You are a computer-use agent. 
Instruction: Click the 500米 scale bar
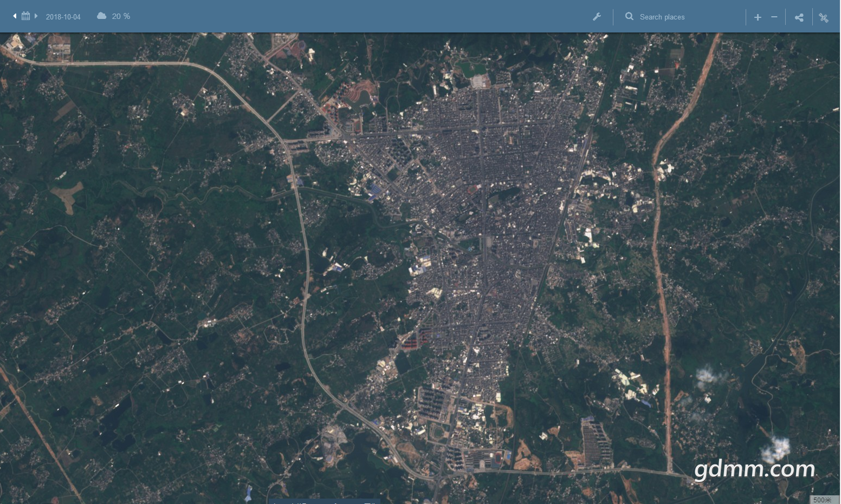pyautogui.click(x=823, y=500)
